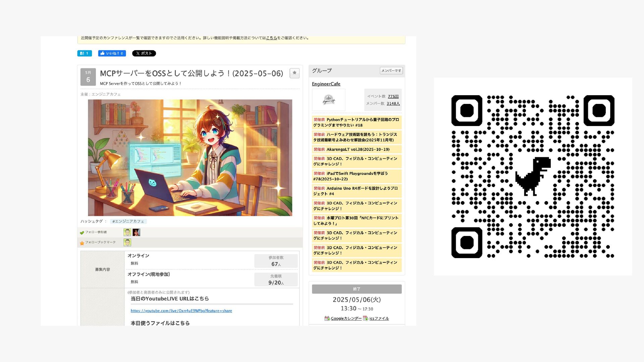The width and height of the screenshot is (644, 362).
Task: Click the X ポスト share button
Action: tap(144, 53)
